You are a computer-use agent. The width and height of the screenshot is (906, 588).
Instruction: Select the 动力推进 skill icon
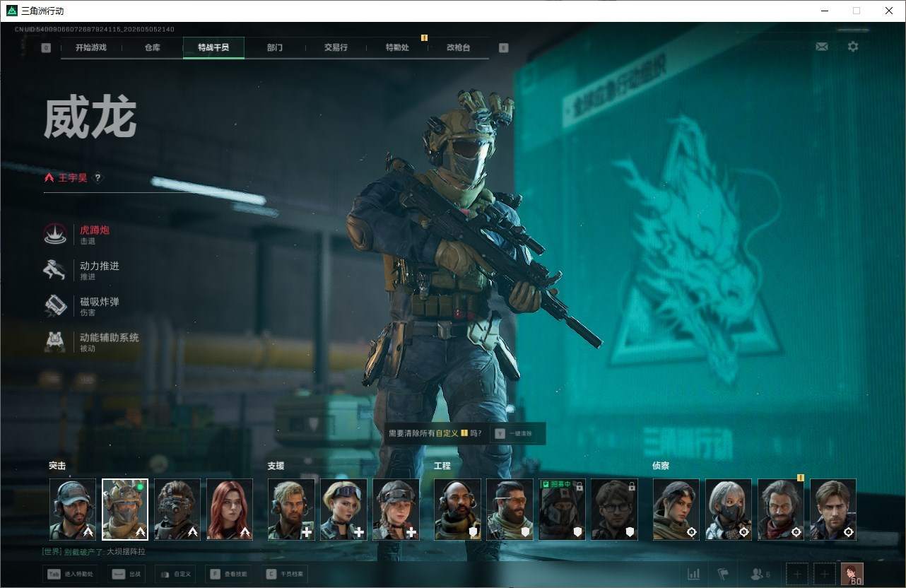tap(55, 270)
